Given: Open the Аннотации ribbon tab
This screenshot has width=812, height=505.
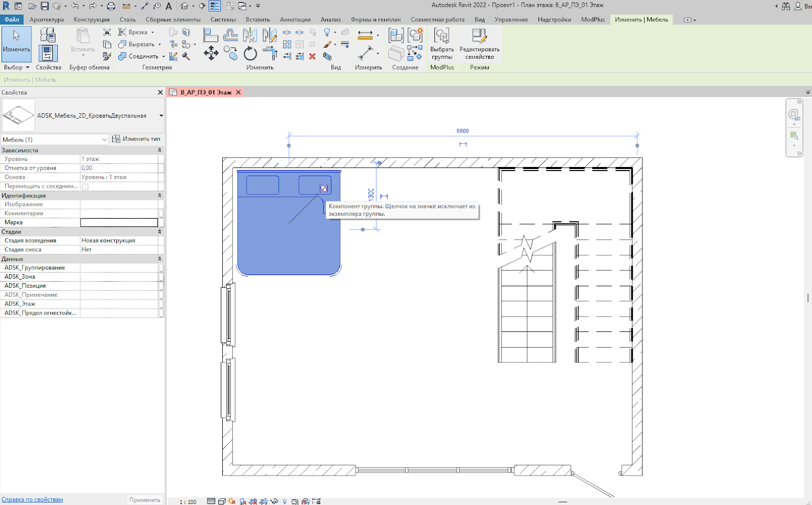Looking at the screenshot, I should tap(295, 20).
